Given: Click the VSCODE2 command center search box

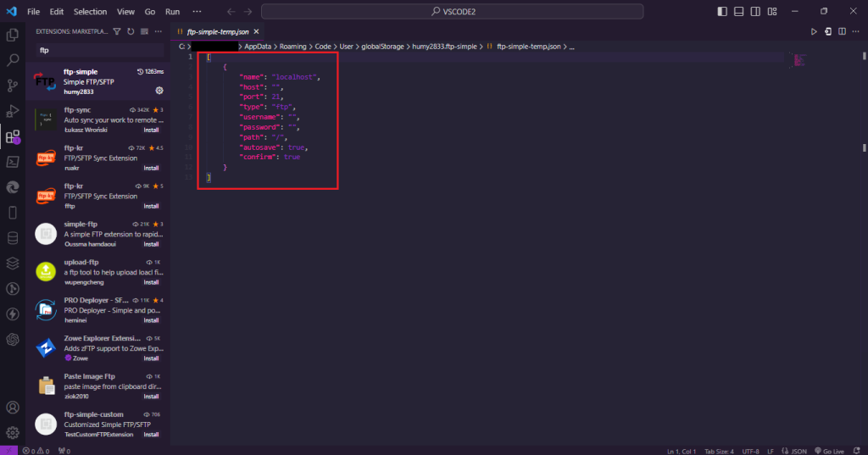Looking at the screenshot, I should 453,11.
